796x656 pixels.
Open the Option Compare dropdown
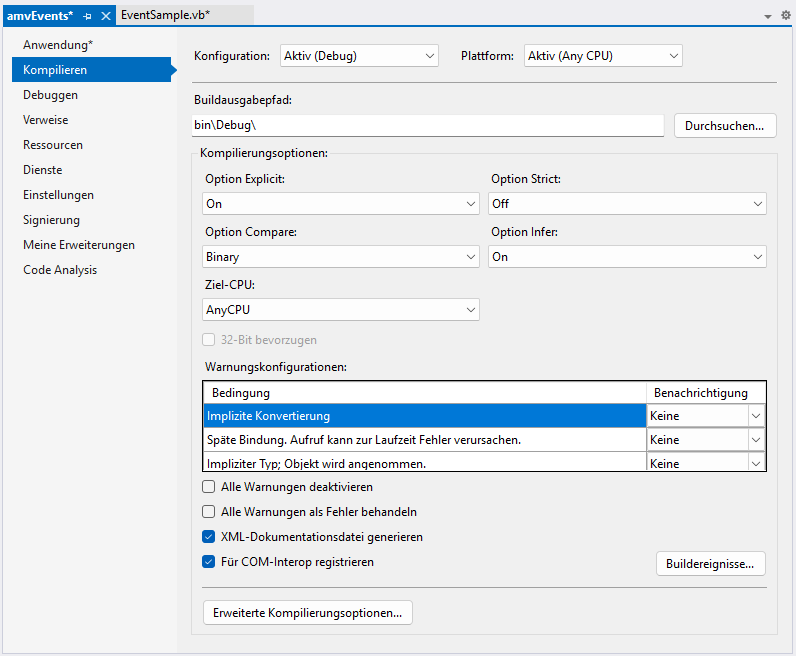coord(341,257)
